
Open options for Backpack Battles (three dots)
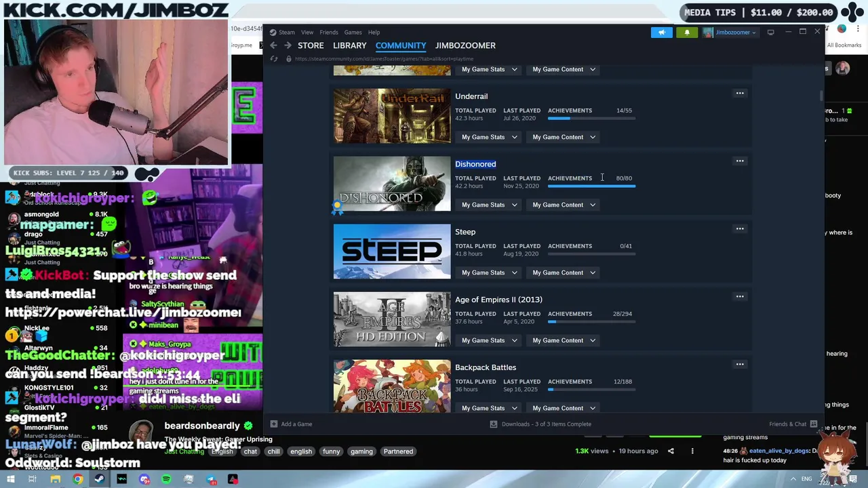click(740, 364)
